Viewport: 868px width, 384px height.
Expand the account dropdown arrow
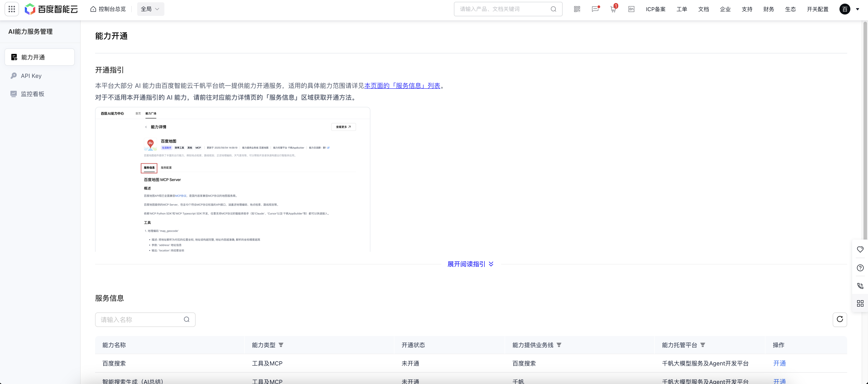[x=857, y=9]
